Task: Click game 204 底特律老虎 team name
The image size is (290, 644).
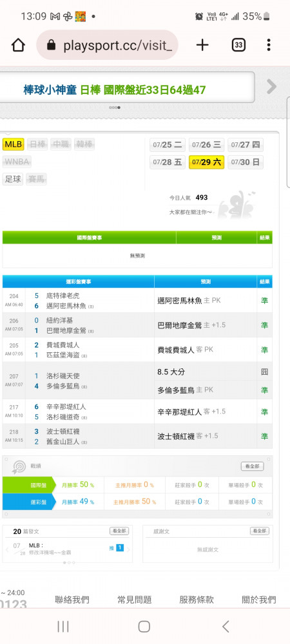Action: click(63, 296)
